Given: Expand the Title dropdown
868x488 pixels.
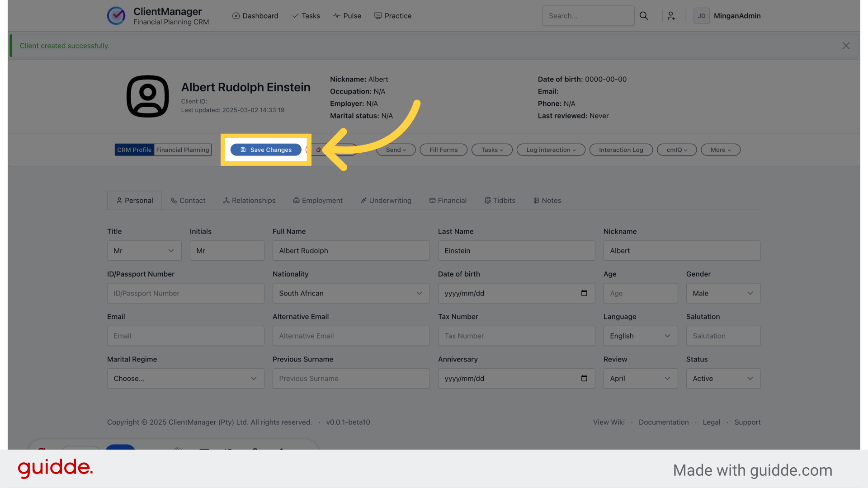Looking at the screenshot, I should pyautogui.click(x=144, y=251).
